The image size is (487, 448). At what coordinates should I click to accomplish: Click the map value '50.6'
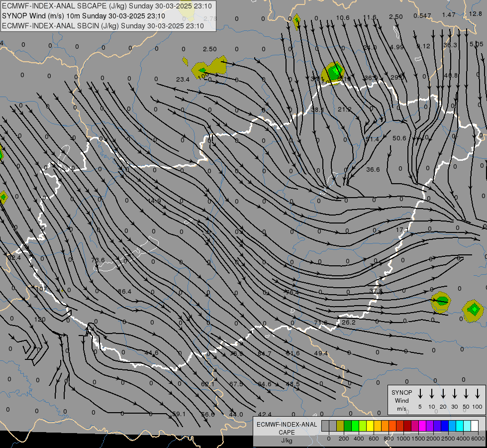coord(399,138)
